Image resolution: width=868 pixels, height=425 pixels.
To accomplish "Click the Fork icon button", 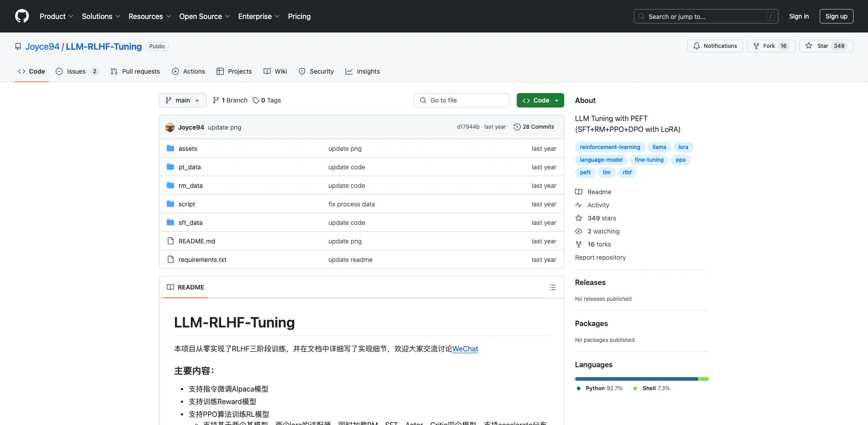I will (x=756, y=46).
